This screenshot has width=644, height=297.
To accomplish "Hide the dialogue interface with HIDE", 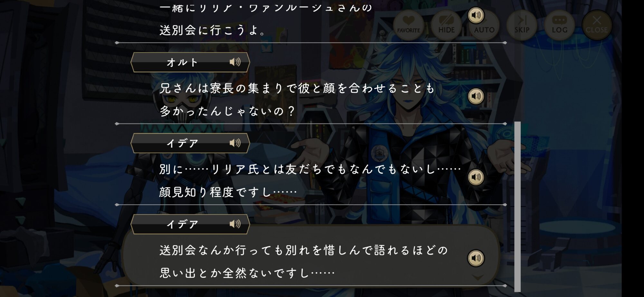I will click(446, 25).
